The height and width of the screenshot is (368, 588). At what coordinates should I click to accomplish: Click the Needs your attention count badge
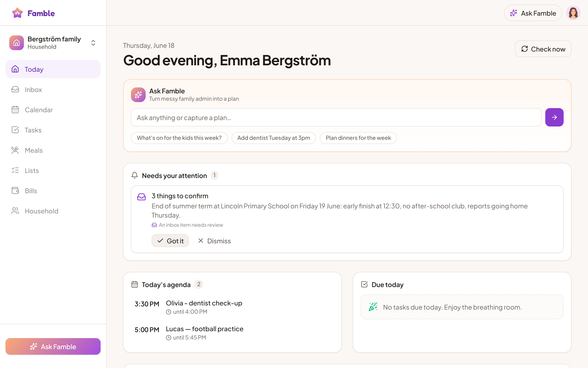(x=214, y=175)
